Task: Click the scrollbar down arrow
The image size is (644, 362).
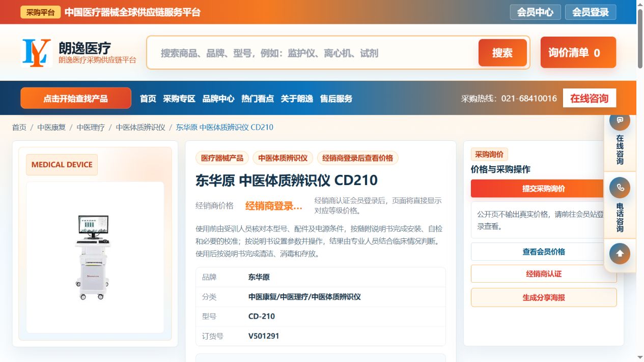Action: pyautogui.click(x=640, y=357)
